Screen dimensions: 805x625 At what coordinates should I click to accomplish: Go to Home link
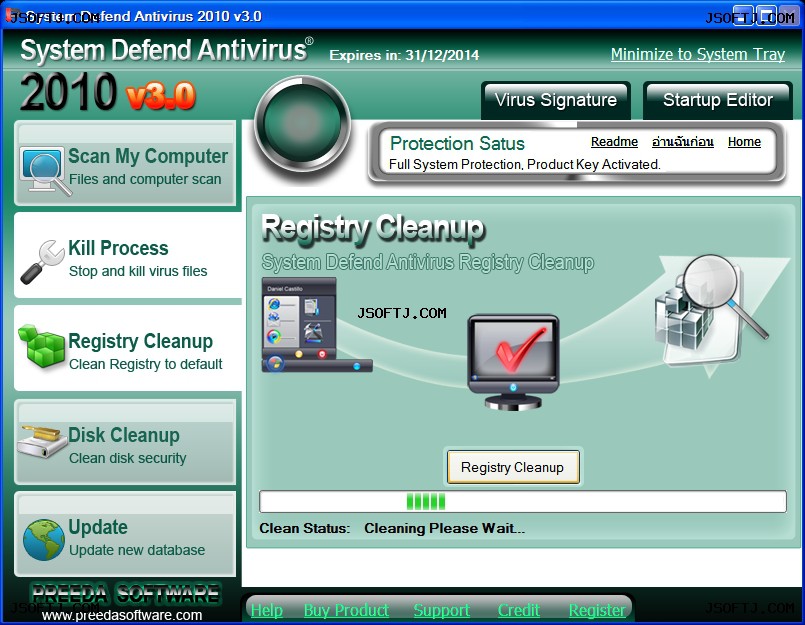tap(744, 142)
